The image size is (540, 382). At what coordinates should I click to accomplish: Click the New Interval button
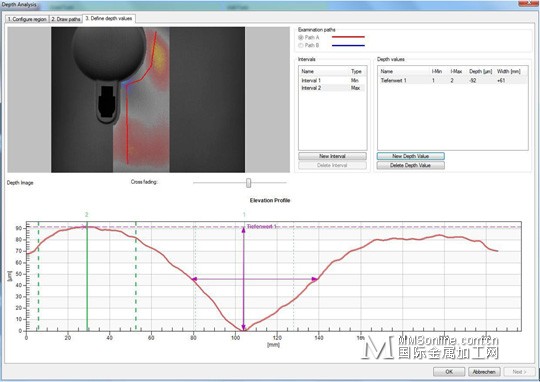tap(332, 156)
